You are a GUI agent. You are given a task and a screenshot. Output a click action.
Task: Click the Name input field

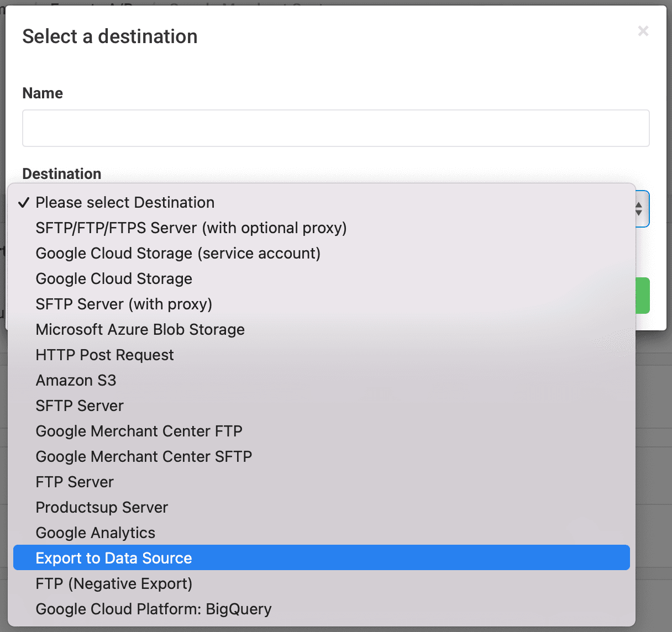point(335,128)
